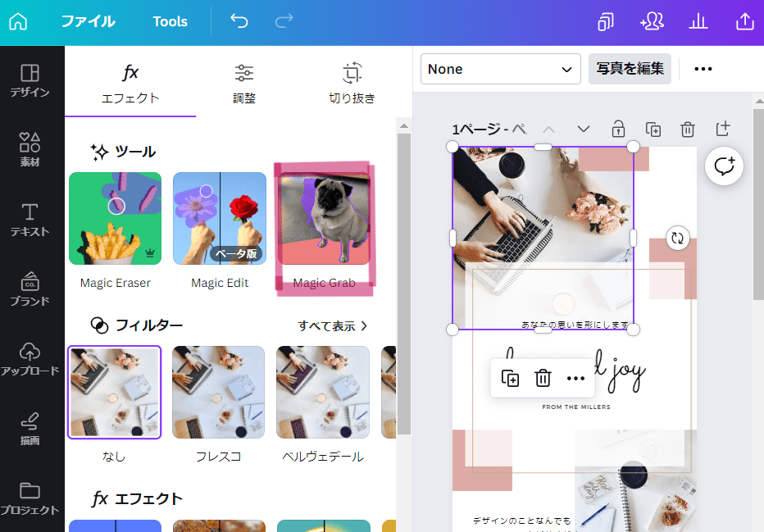Open the Magic Grab tool
Image resolution: width=764 pixels, height=532 pixels.
tap(323, 218)
